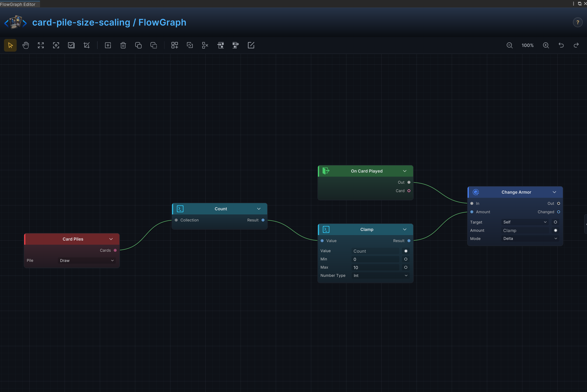Click the Clamp Min input field with 0
The image size is (587, 392).
[375, 259]
